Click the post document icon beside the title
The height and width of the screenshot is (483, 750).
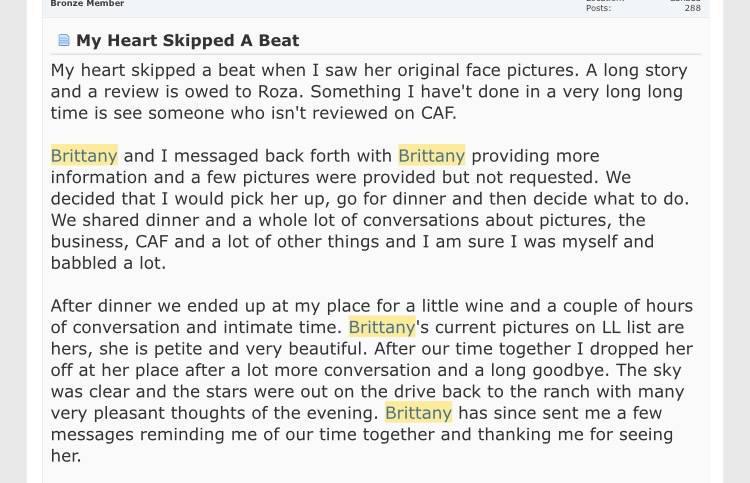pos(64,40)
